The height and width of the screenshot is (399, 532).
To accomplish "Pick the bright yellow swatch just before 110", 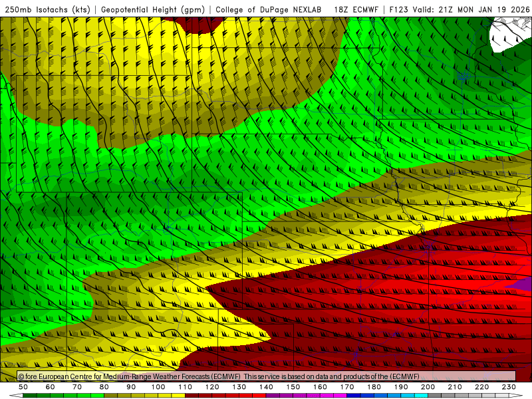I will tap(178, 396).
